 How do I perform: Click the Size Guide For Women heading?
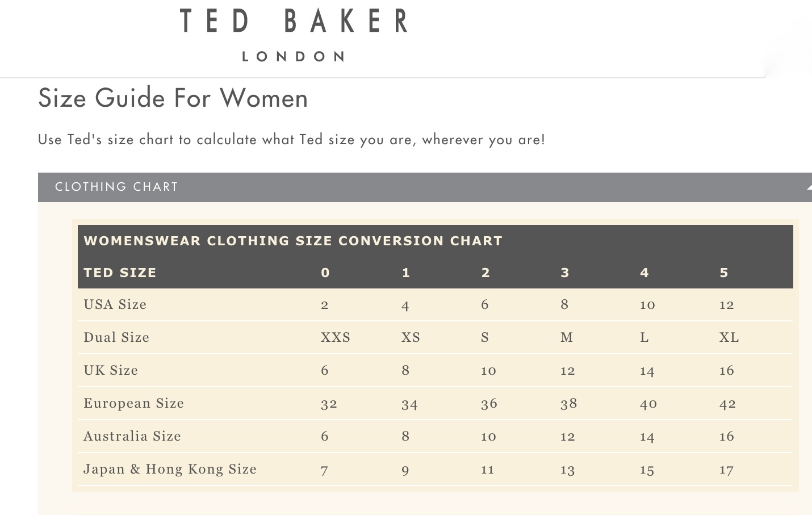pyautogui.click(x=173, y=98)
